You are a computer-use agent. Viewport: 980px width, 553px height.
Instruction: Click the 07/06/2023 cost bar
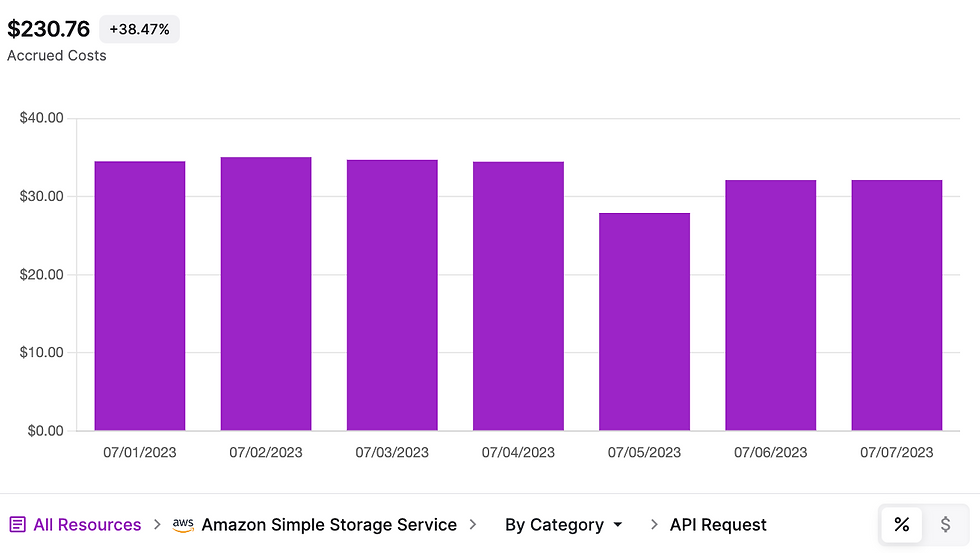[x=771, y=305]
